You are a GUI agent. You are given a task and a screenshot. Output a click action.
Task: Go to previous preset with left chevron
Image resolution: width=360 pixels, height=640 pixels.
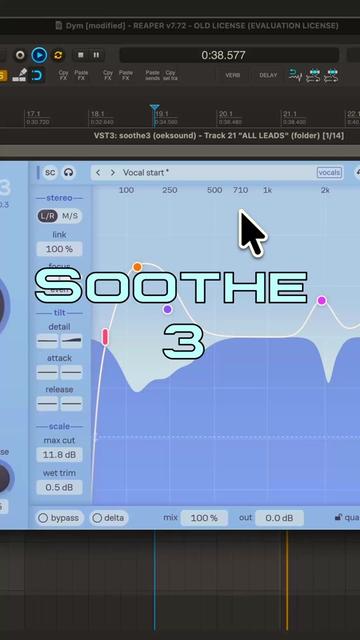[98, 173]
